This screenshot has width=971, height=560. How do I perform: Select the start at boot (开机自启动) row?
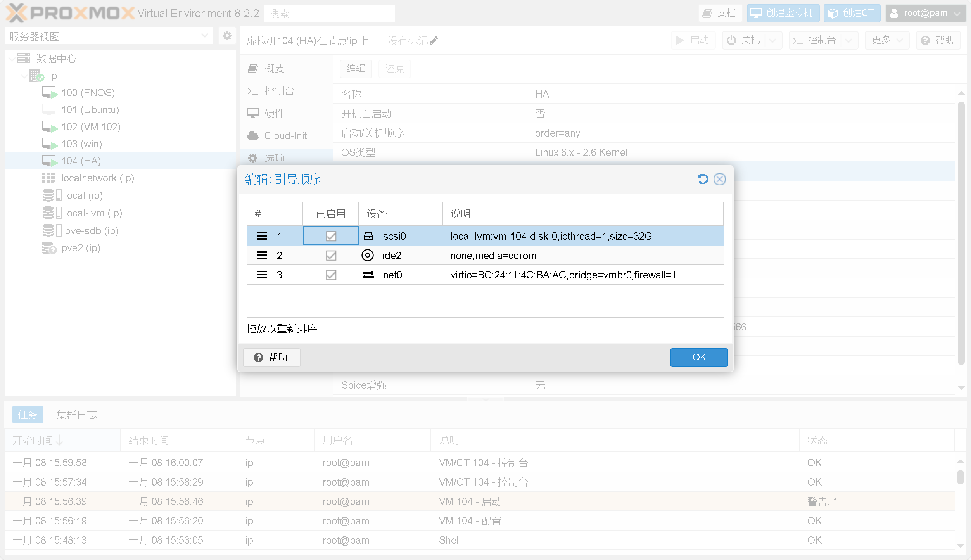click(644, 114)
